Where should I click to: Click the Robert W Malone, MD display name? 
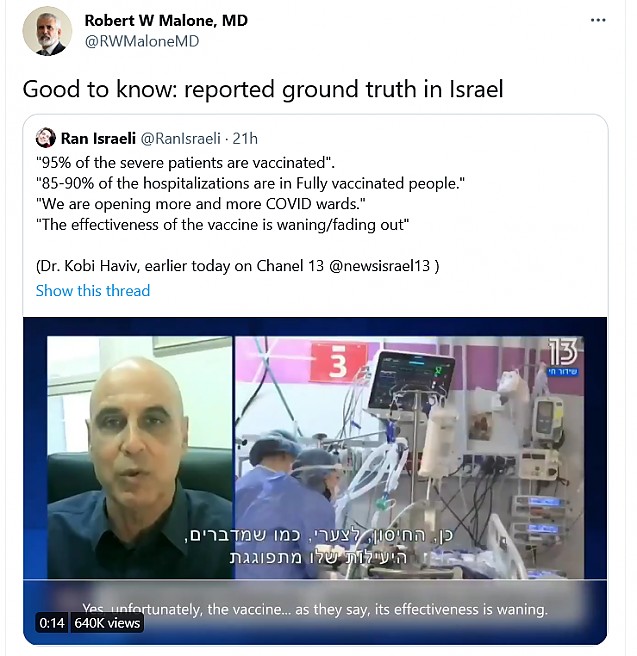click(x=166, y=20)
